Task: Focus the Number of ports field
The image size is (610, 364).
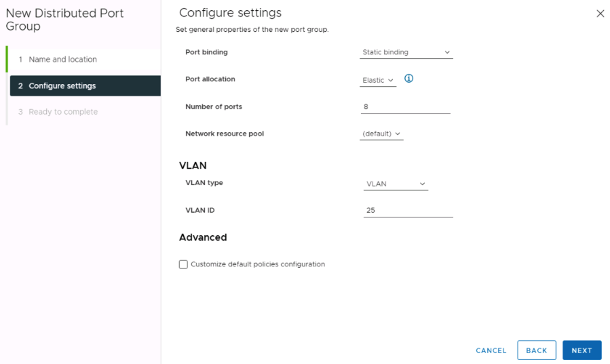Action: pyautogui.click(x=405, y=106)
